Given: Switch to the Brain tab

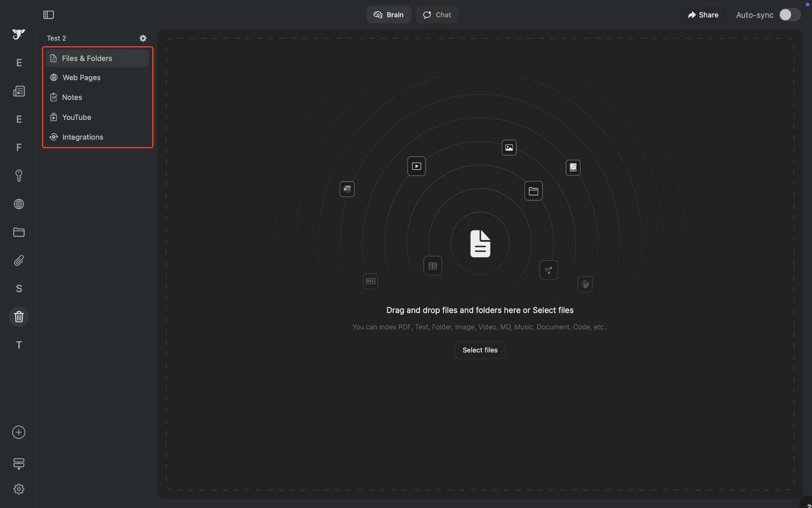Looking at the screenshot, I should (389, 15).
